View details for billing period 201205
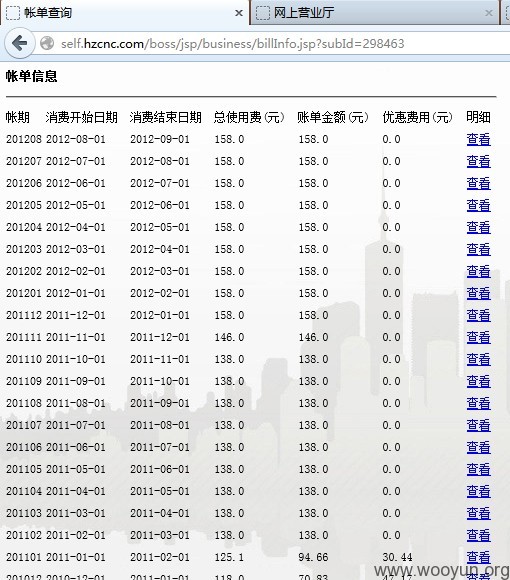Screen dimensions: 510x580 click(478, 205)
